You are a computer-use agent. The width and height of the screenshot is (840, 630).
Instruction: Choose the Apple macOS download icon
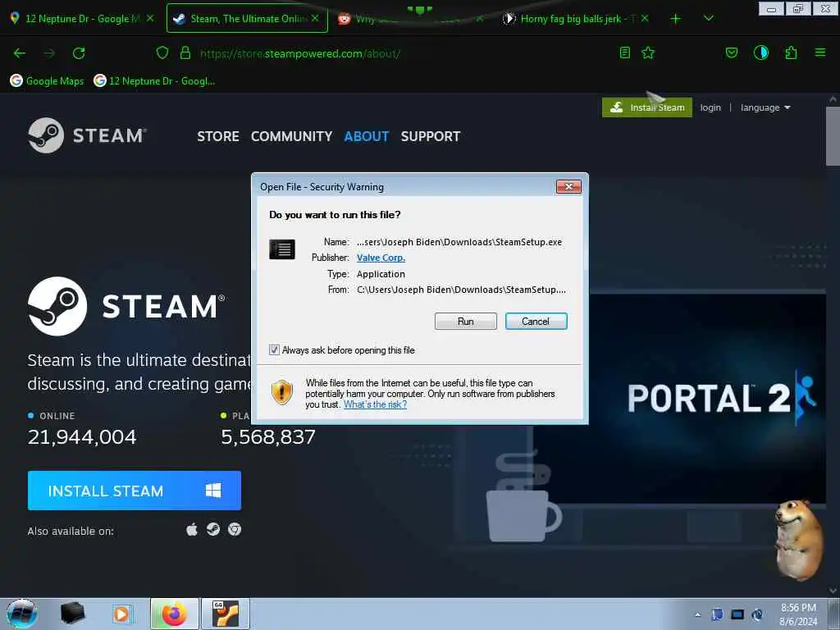click(x=192, y=530)
